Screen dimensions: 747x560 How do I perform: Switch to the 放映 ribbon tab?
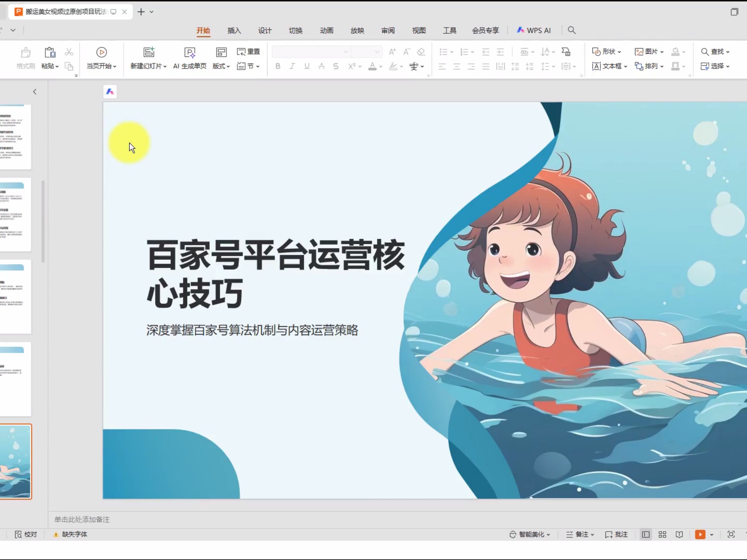(x=357, y=30)
